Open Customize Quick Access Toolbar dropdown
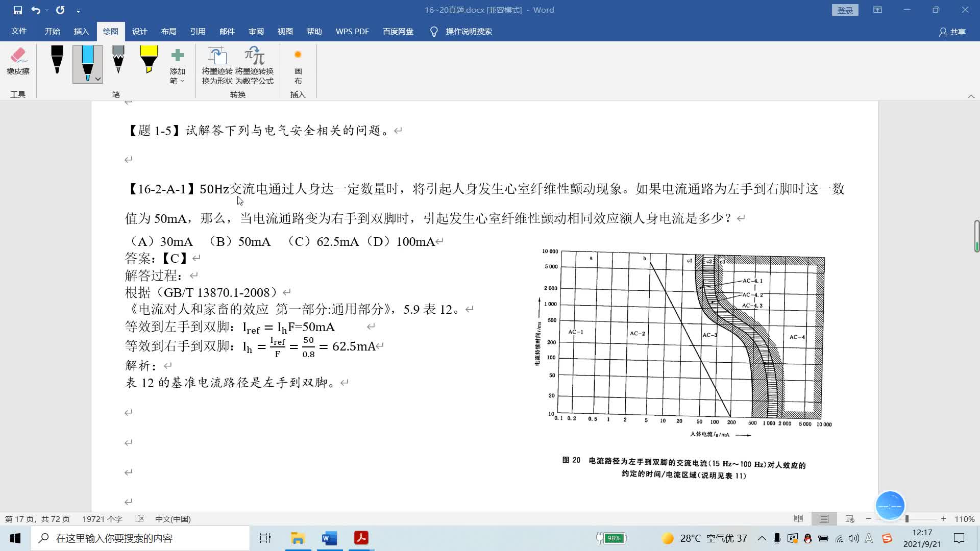 78,10
